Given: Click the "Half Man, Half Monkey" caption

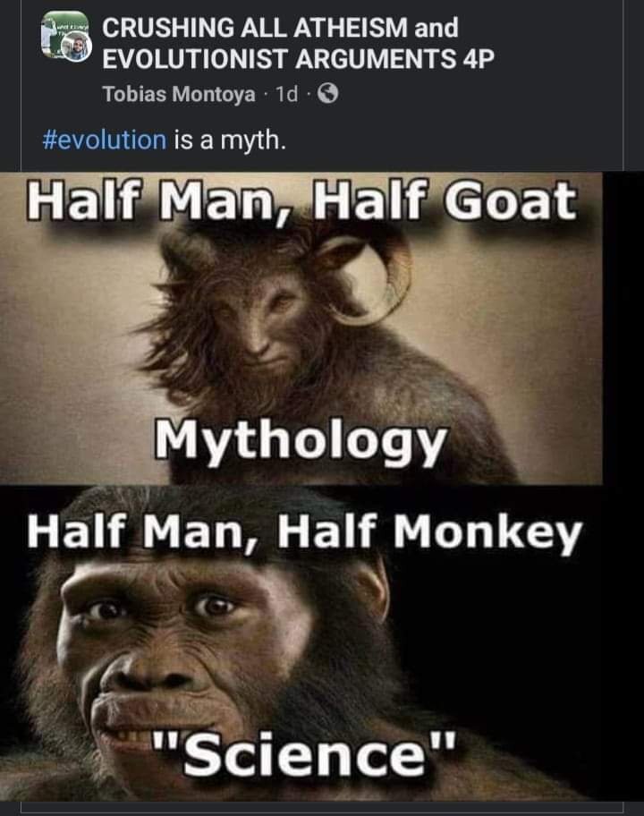Looking at the screenshot, I should tap(304, 533).
